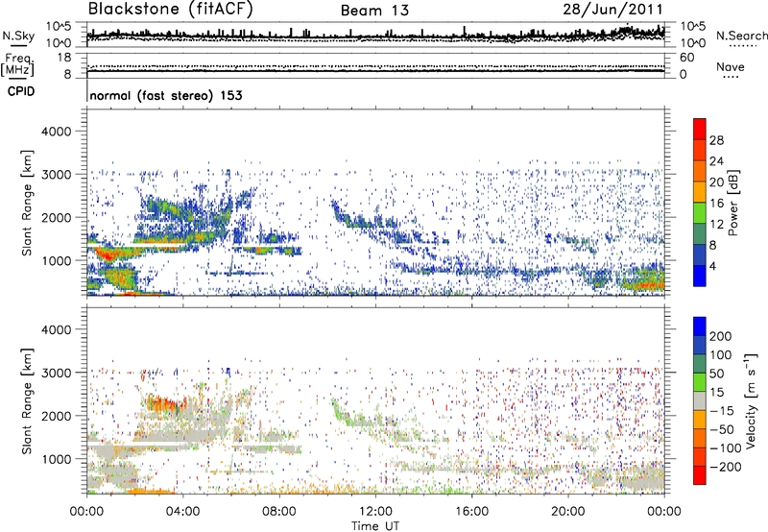The height and width of the screenshot is (532, 768).
Task: Click the 4000 tick on power panel
Action: [x=56, y=132]
